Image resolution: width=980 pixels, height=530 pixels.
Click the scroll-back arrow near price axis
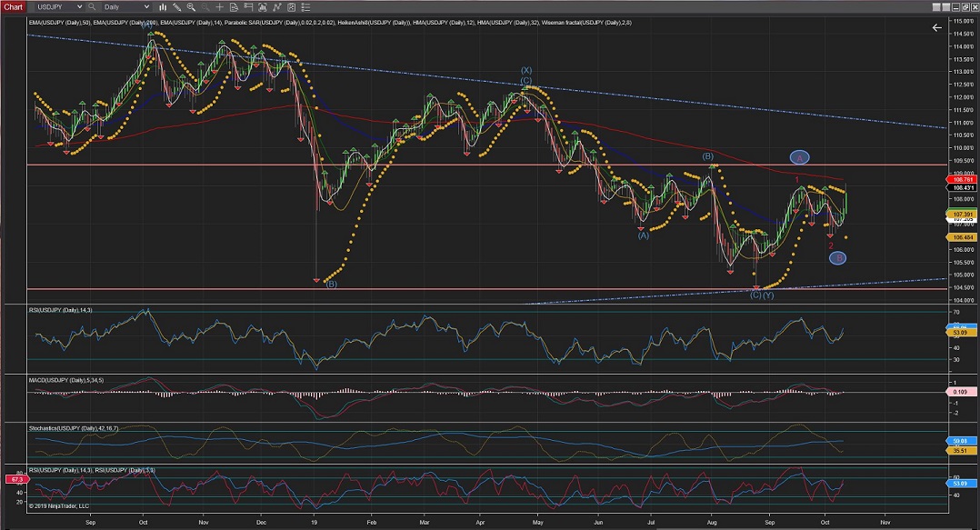coord(937,27)
